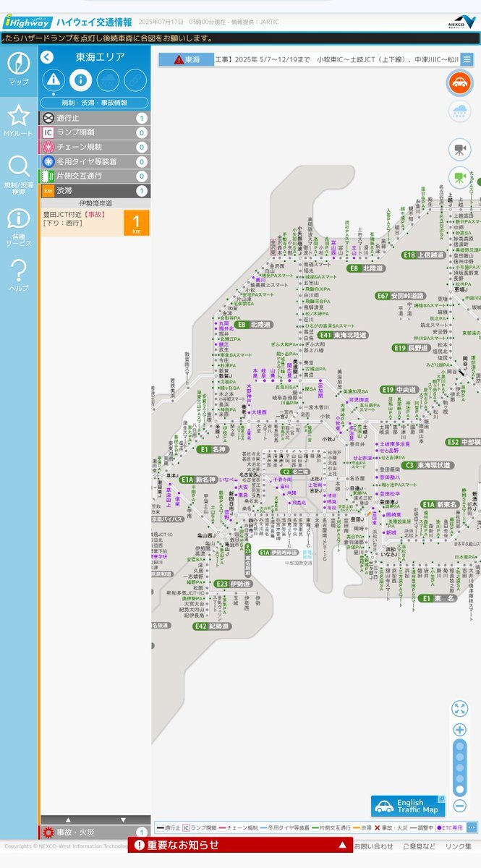Image resolution: width=481 pixels, height=868 pixels.
Task: Select warning triangle regulation info tab
Action: coord(54,80)
